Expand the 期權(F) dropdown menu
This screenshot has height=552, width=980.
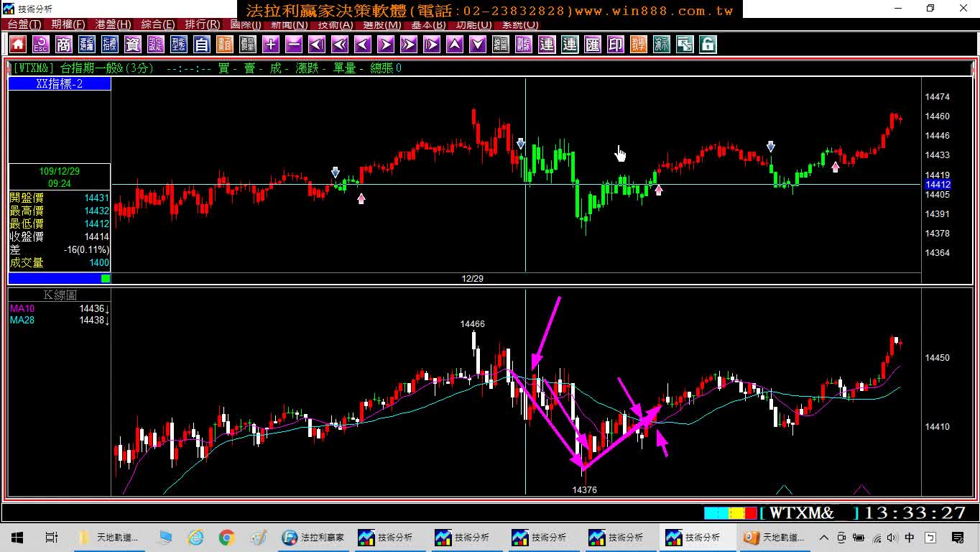[68, 24]
